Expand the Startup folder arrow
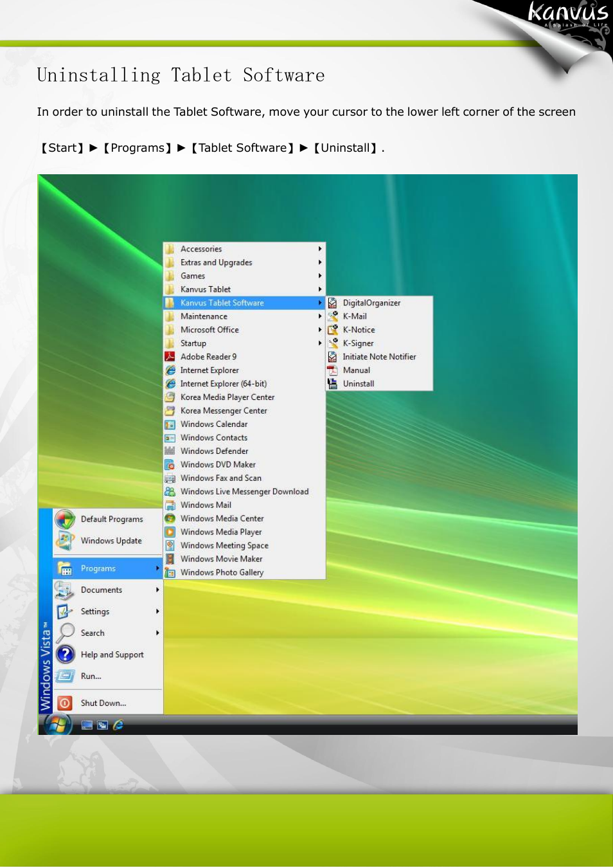Image resolution: width=613 pixels, height=868 pixels. tap(320, 343)
